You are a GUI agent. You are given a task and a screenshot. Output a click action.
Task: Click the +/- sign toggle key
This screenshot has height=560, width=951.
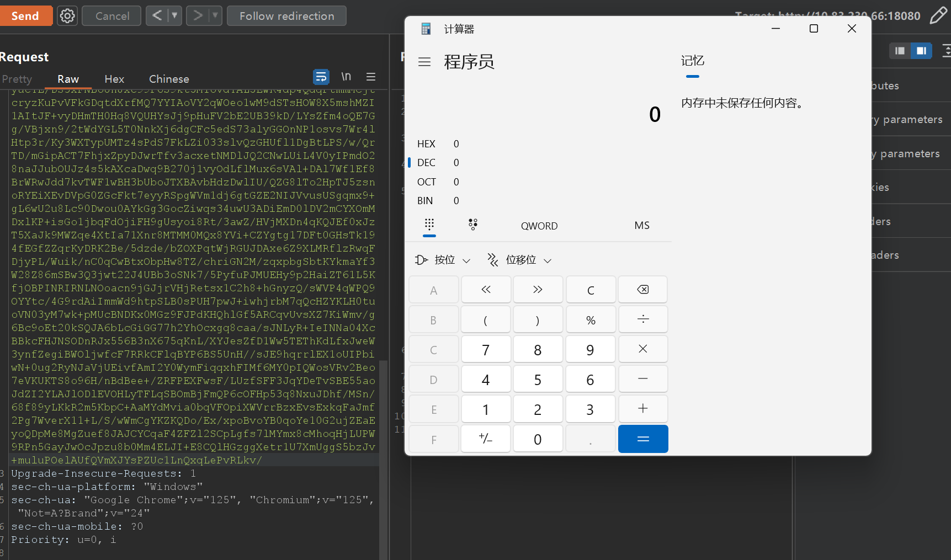(486, 439)
